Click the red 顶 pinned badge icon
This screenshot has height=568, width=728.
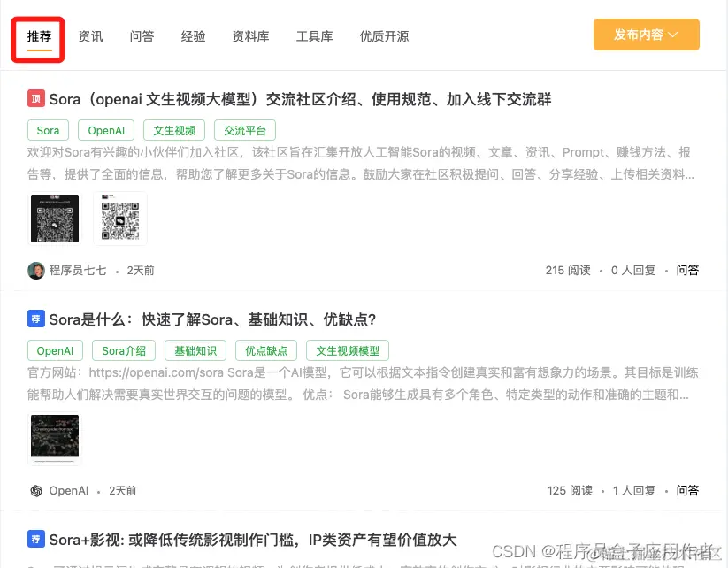[35, 98]
